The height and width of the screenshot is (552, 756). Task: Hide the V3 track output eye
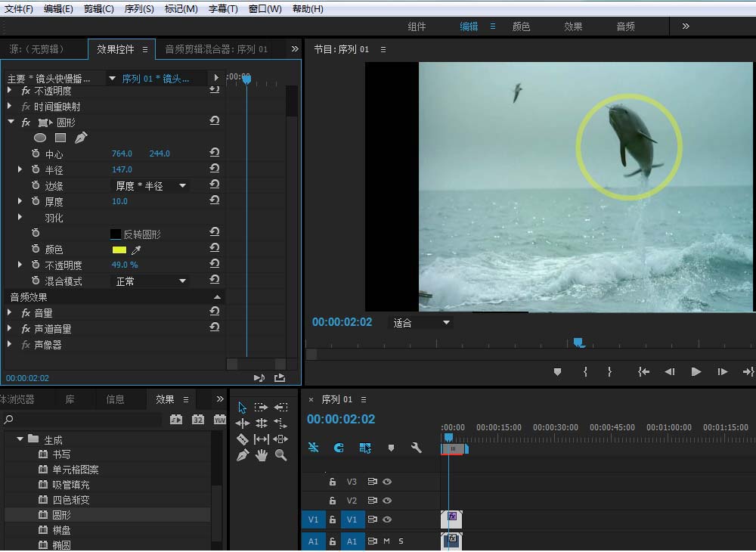pyautogui.click(x=387, y=482)
